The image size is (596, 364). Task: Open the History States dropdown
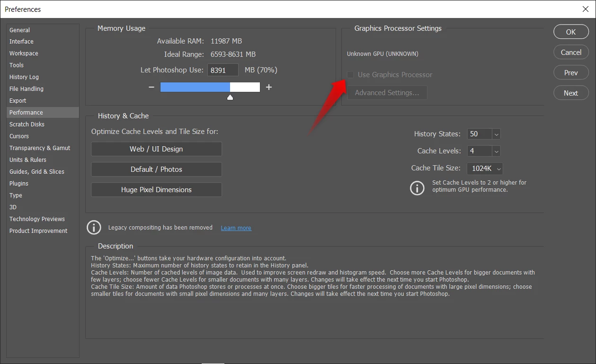pos(496,134)
